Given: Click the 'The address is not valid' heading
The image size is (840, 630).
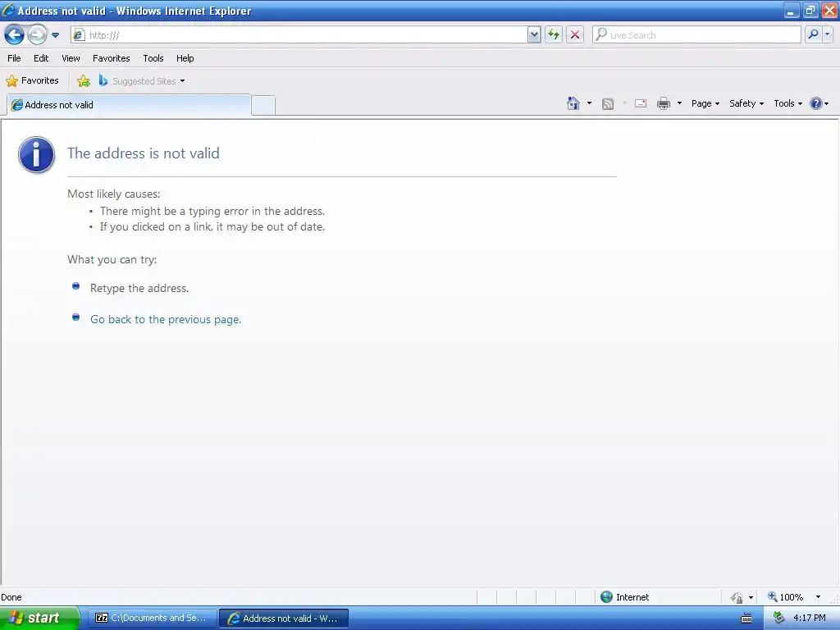Looking at the screenshot, I should [144, 153].
